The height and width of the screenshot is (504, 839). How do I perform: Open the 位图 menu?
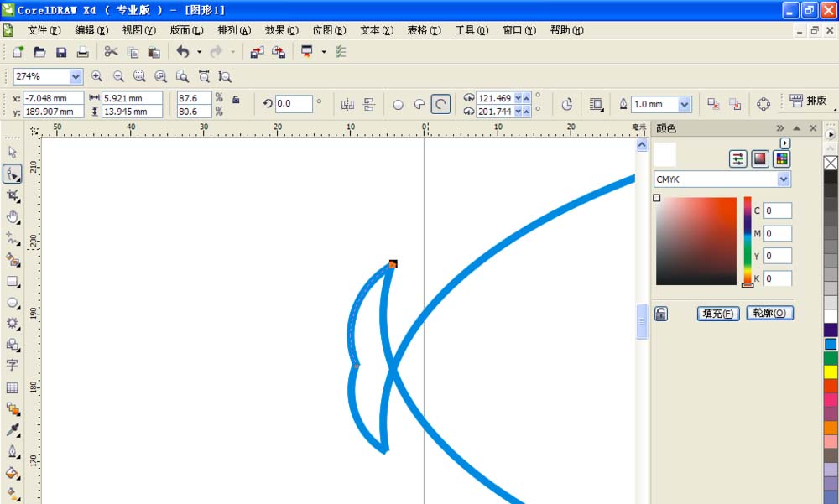click(328, 30)
